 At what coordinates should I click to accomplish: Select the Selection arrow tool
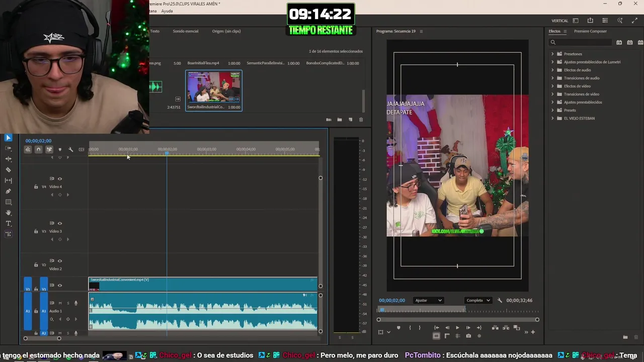pos(8,137)
